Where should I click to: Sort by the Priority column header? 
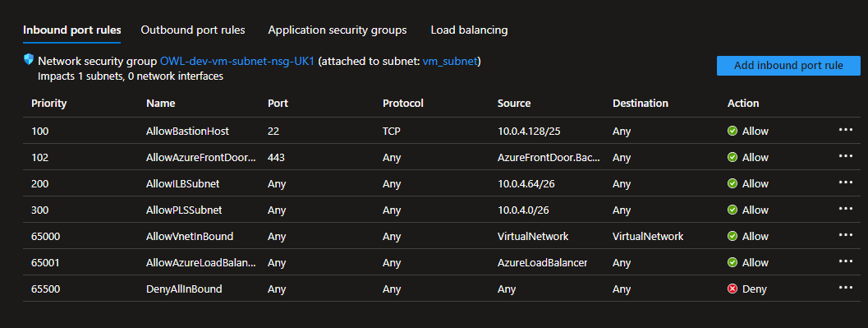click(48, 103)
